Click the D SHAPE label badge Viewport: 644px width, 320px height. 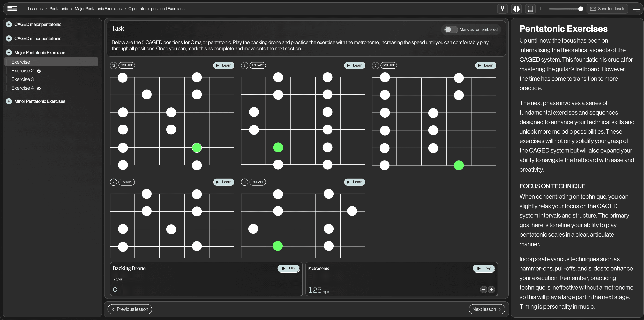[x=258, y=182]
